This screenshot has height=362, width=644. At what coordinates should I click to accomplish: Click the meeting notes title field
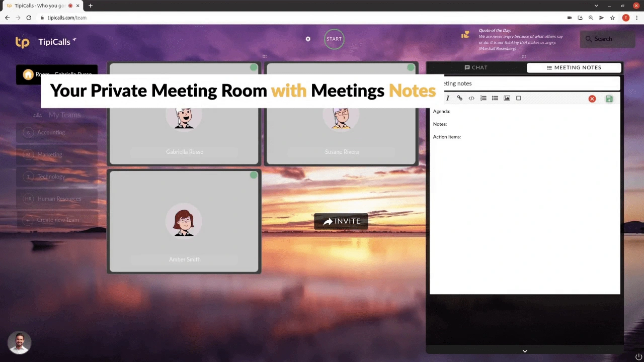(x=525, y=83)
